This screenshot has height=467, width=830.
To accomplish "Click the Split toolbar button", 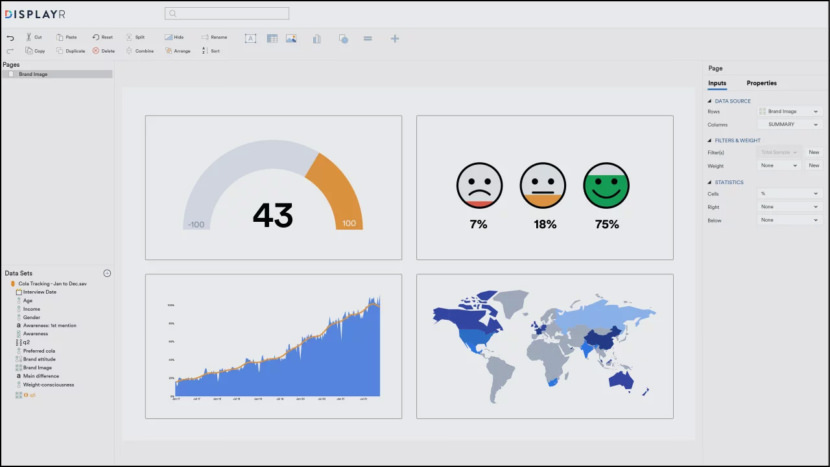I will pos(136,37).
